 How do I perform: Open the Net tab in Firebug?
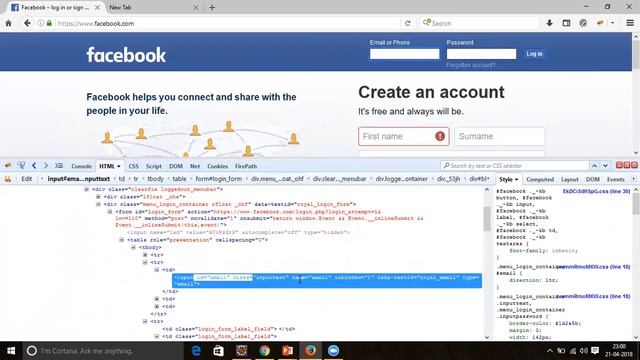click(x=195, y=166)
